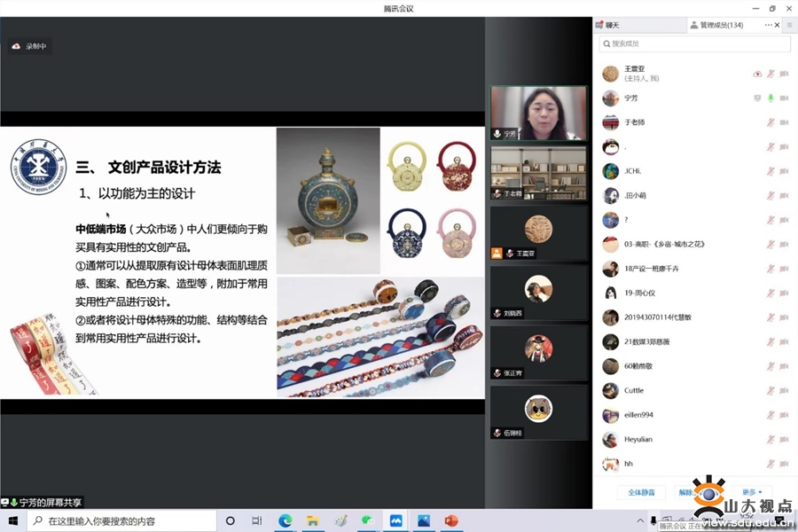Open WeChat from the taskbar
The height and width of the screenshot is (532, 798).
[x=368, y=520]
